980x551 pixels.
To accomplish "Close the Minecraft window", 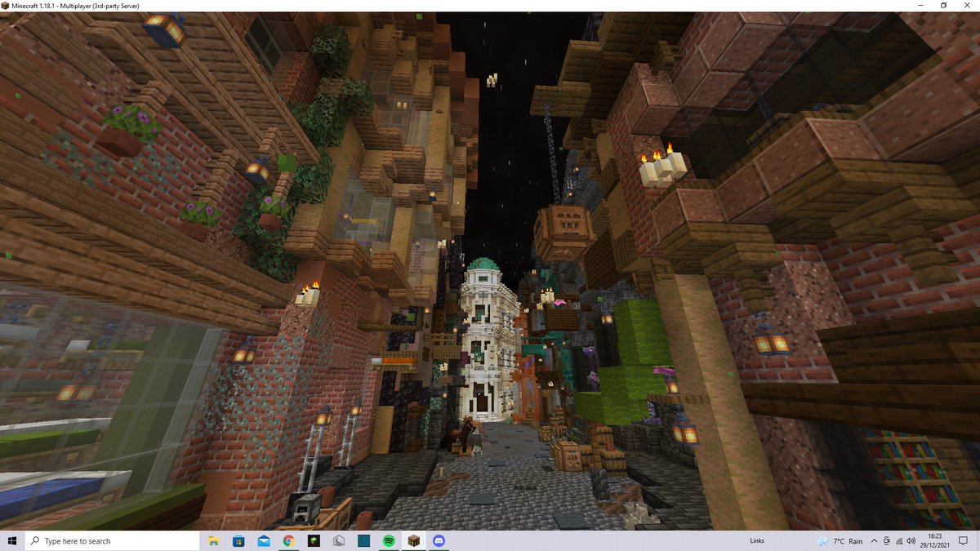I will [969, 6].
